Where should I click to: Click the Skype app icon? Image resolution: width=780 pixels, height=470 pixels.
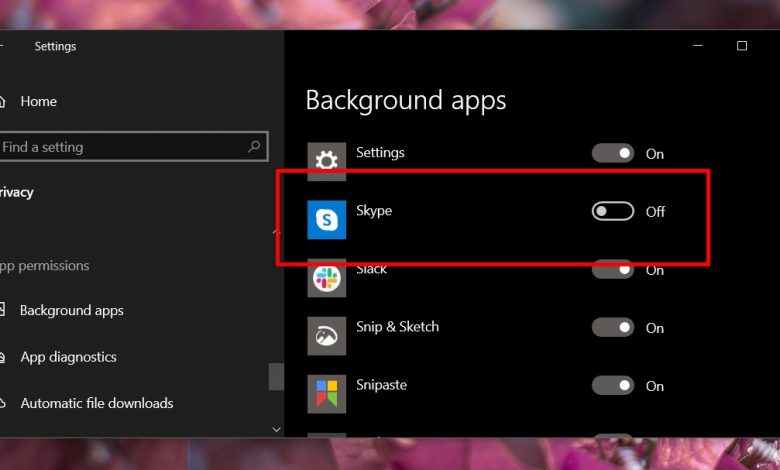click(x=326, y=220)
